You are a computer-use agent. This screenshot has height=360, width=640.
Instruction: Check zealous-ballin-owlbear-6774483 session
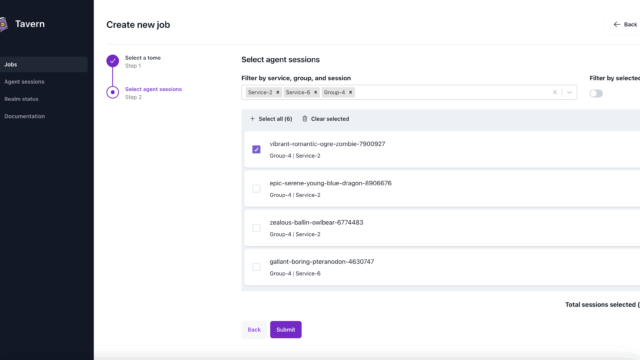click(256, 228)
